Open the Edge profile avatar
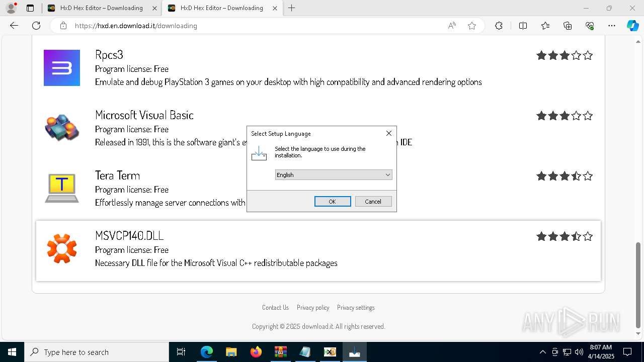 pos(11,8)
